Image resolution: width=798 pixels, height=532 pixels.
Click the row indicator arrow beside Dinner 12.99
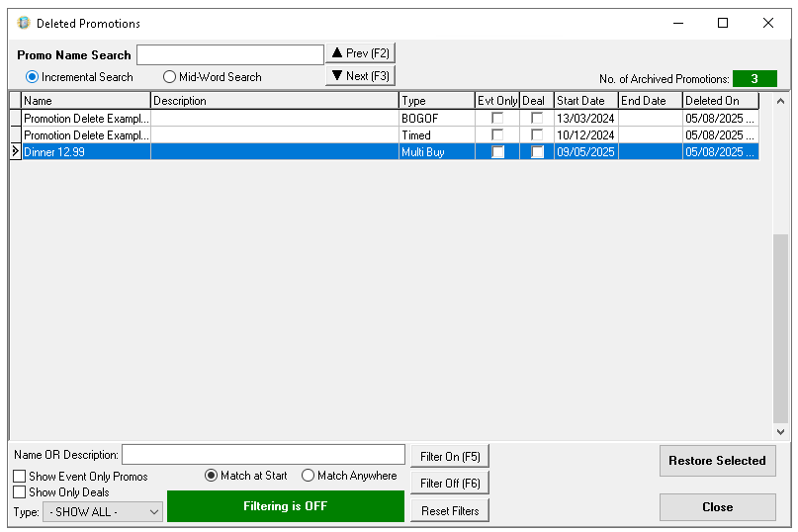click(15, 152)
